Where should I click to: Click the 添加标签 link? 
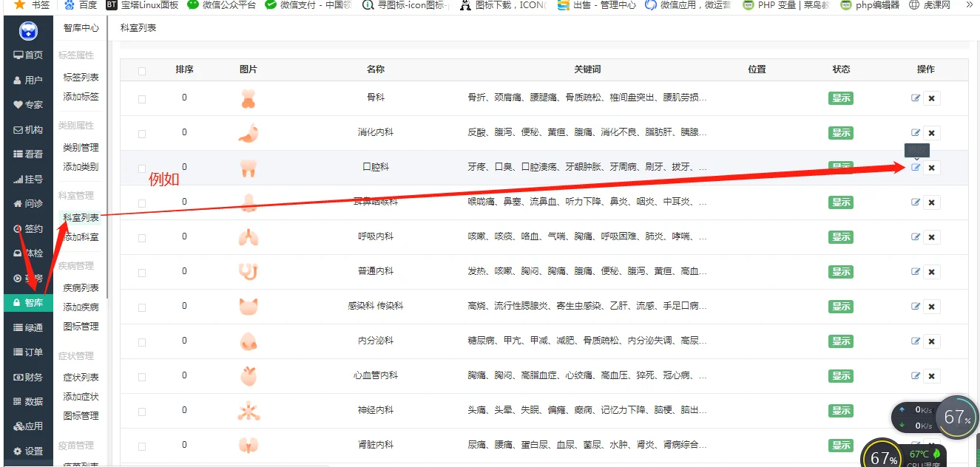(81, 97)
